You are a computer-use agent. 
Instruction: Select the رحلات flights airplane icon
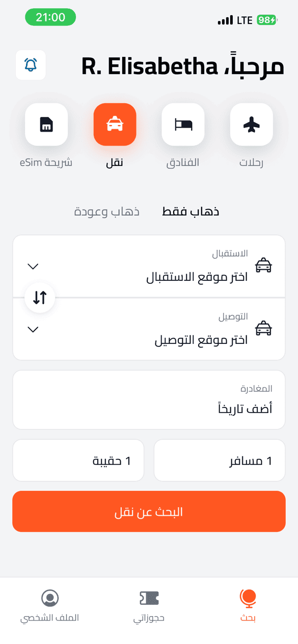251,125
